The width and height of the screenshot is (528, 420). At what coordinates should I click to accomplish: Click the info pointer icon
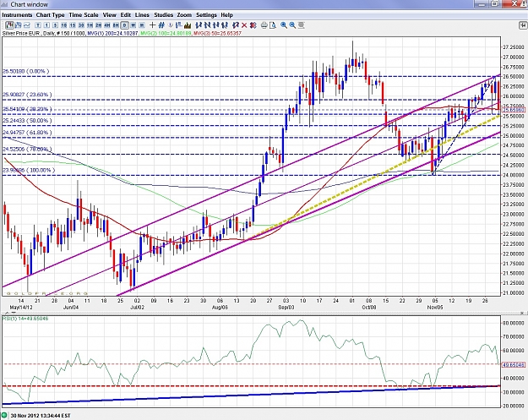tap(171, 25)
